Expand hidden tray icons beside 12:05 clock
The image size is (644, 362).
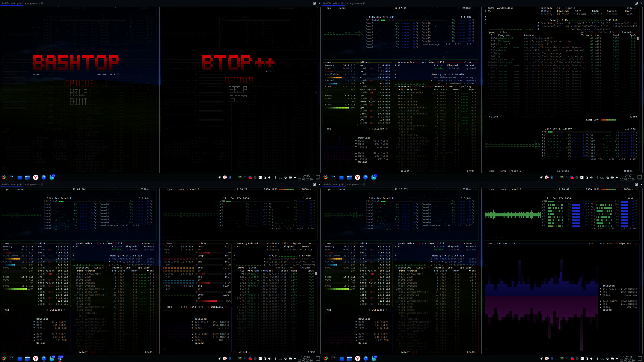(295, 177)
